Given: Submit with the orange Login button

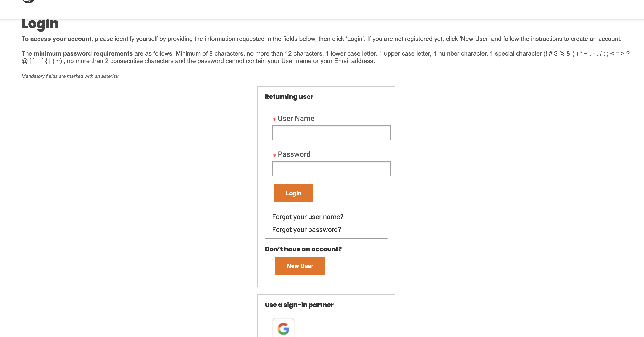Looking at the screenshot, I should [x=293, y=193].
